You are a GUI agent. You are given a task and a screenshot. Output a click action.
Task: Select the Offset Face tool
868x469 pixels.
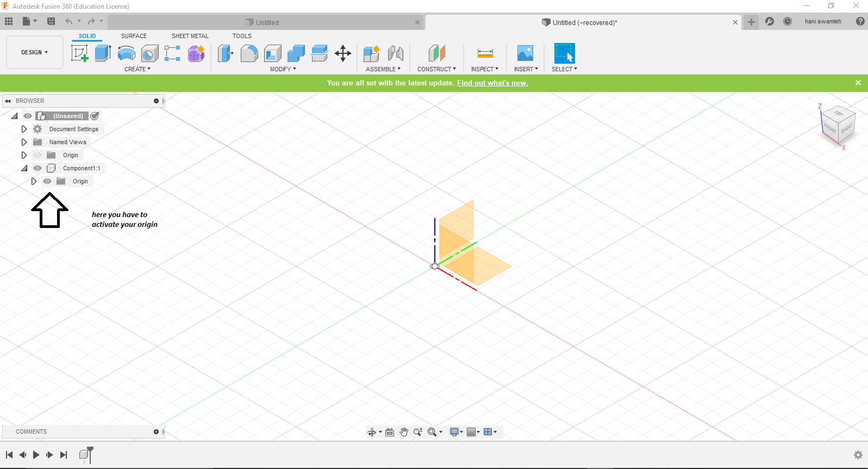(x=320, y=53)
